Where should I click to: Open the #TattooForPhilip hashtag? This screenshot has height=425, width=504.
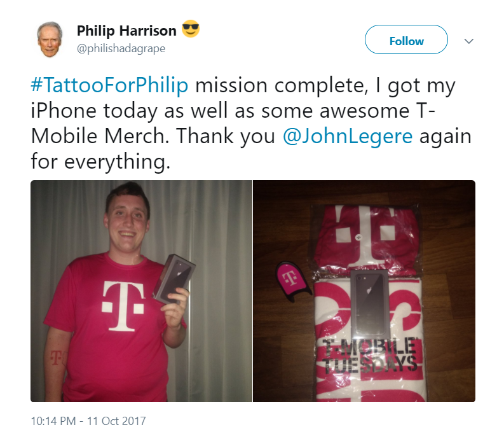(x=109, y=85)
